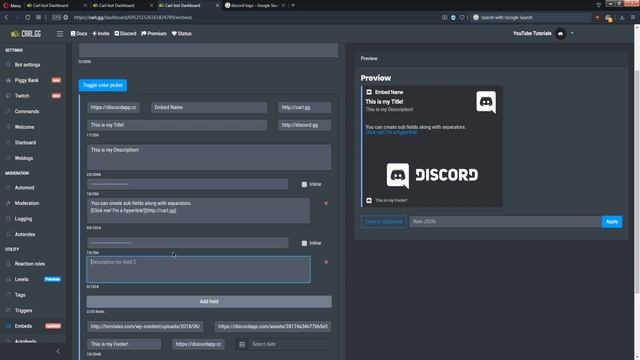Viewport: 640px width, 360px height.
Task: Click the Add field button
Action: point(209,302)
